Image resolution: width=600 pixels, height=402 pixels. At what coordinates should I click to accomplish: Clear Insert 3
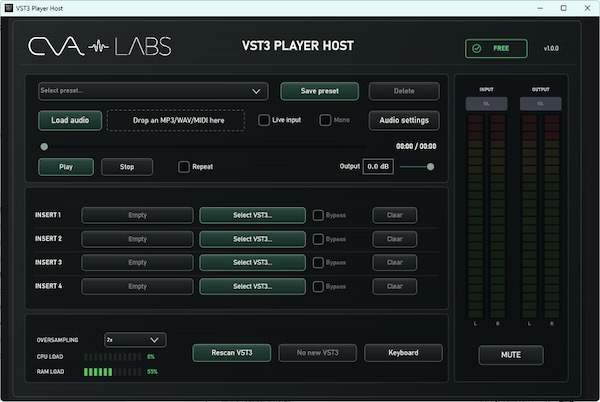point(395,262)
